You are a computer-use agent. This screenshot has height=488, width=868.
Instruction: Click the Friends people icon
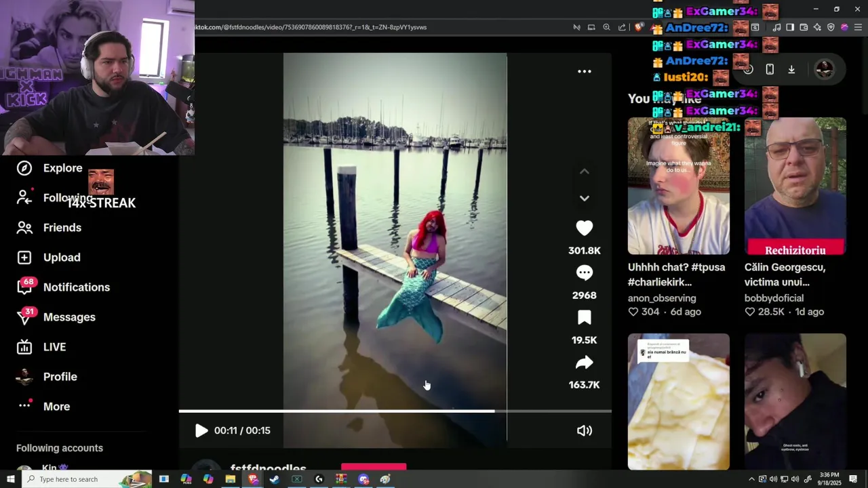24,228
